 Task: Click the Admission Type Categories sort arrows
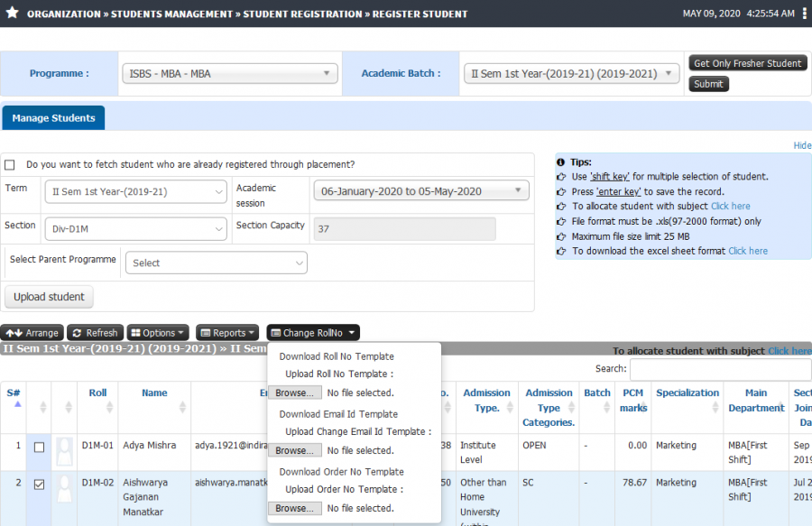click(x=572, y=408)
